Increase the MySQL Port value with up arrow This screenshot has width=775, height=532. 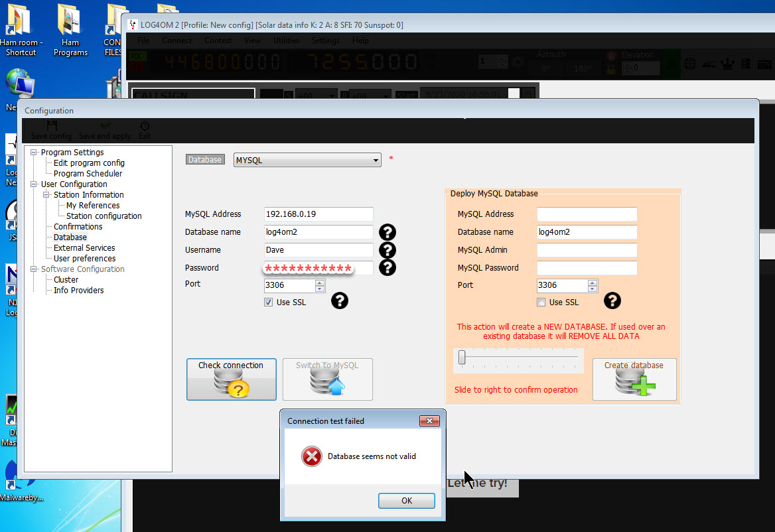(x=320, y=283)
